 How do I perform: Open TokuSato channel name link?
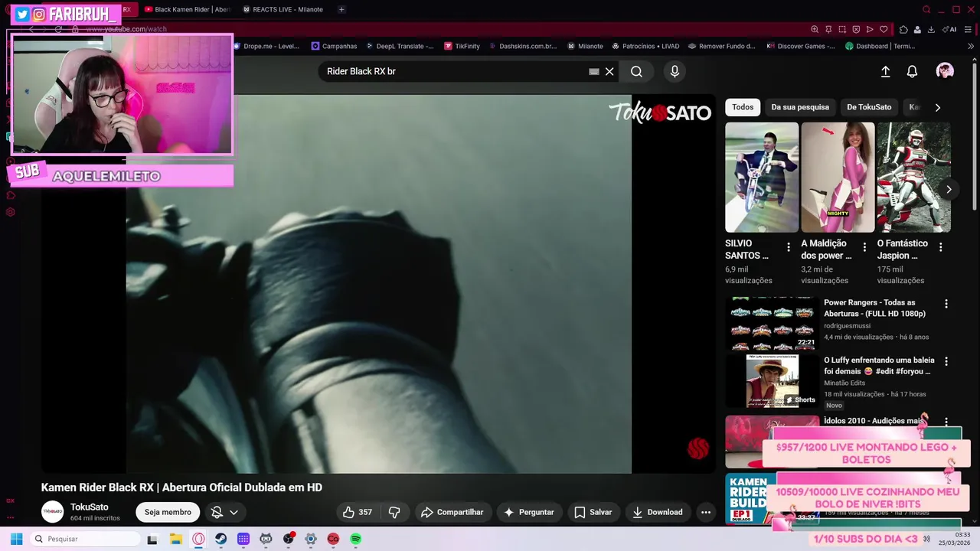(90, 507)
